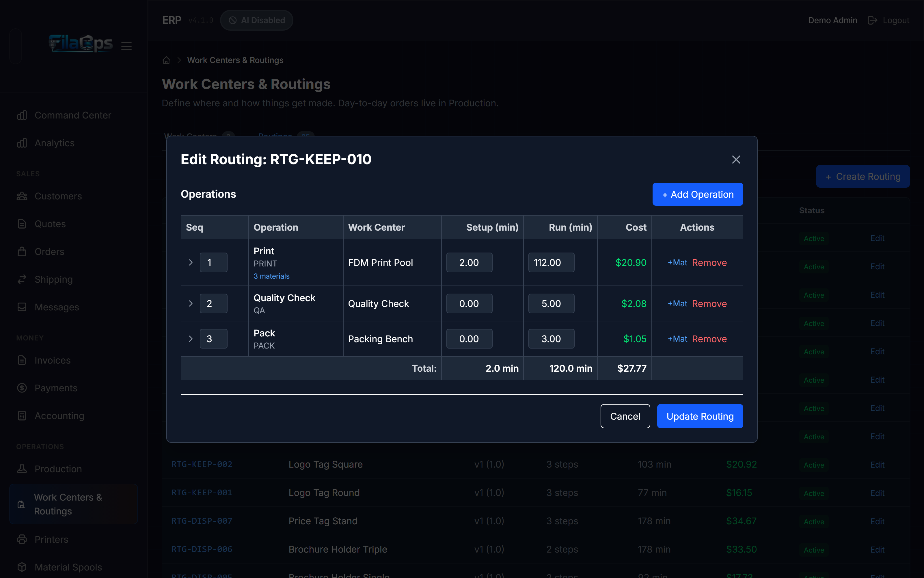Screen dimensions: 924x578
Task: Add material to Print operation
Action: (x=677, y=262)
